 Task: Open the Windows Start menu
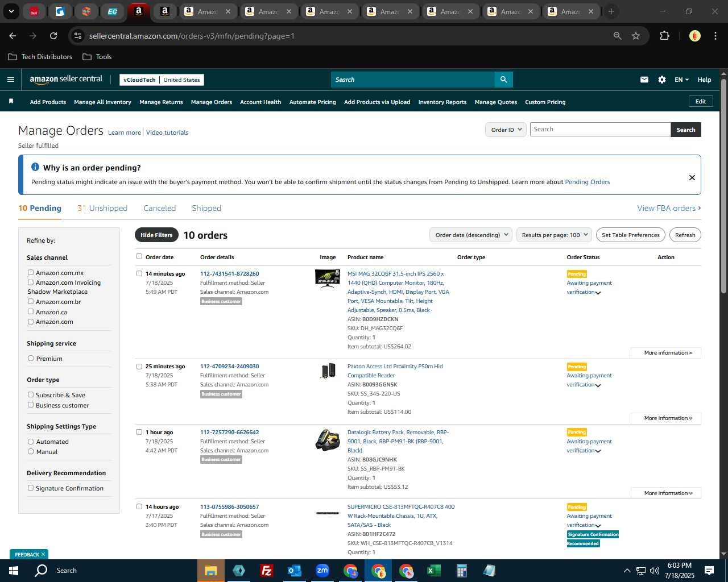14,571
